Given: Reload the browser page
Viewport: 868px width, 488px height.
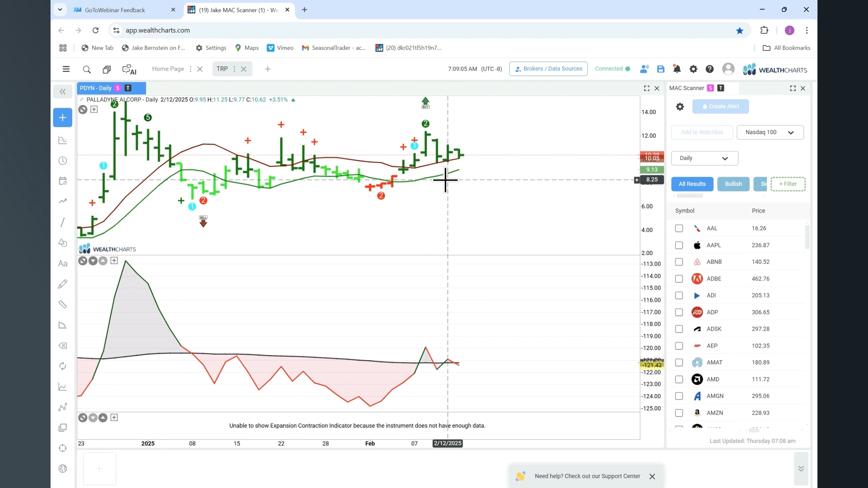Looking at the screenshot, I should coord(95,30).
